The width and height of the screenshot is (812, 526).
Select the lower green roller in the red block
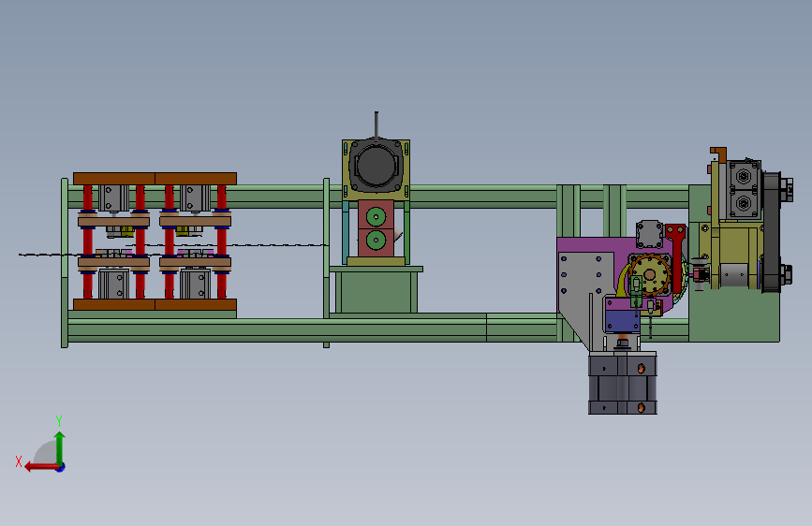coord(376,240)
